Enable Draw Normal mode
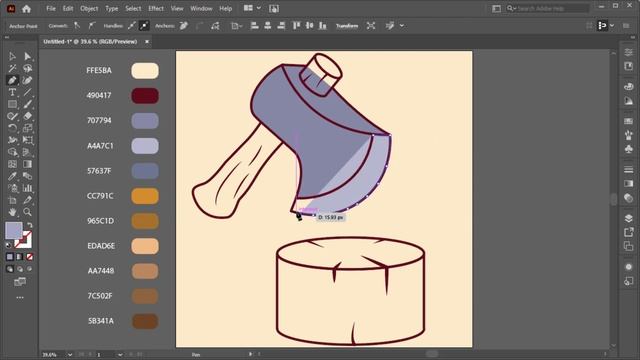The height and width of the screenshot is (360, 640). [x=10, y=269]
